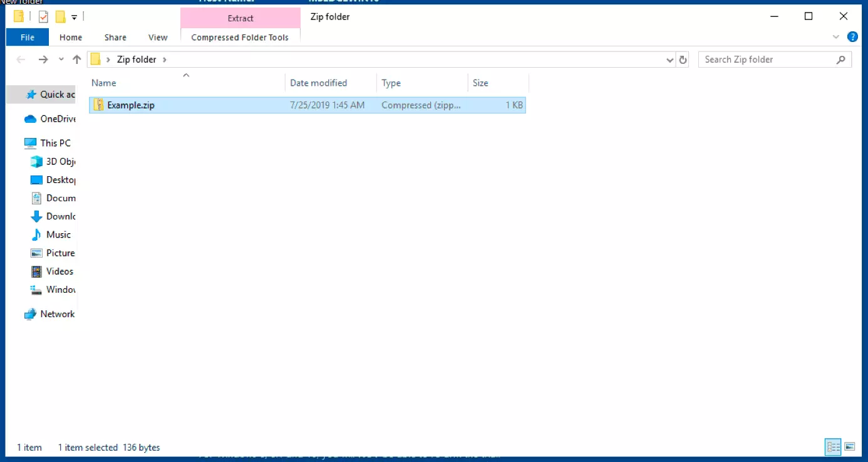Open Pictures folder in sidebar

point(53,253)
